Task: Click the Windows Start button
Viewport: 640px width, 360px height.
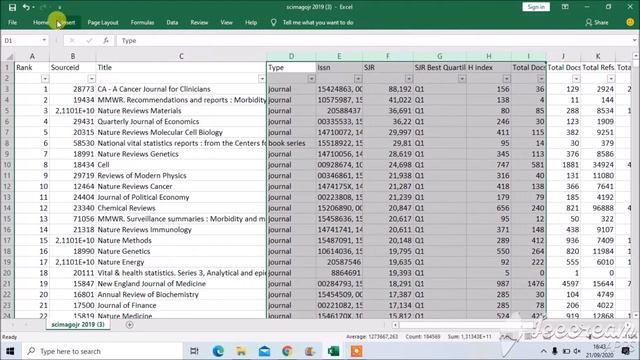Action: coord(10,351)
